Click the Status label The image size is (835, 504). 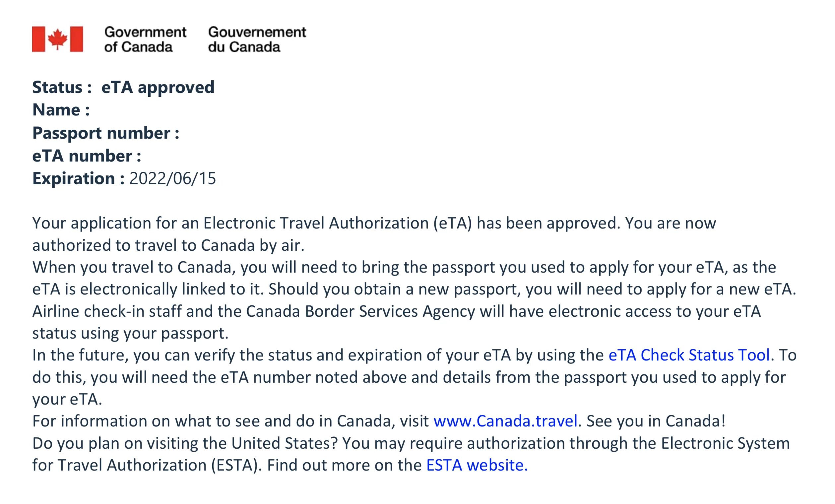pyautogui.click(x=62, y=87)
